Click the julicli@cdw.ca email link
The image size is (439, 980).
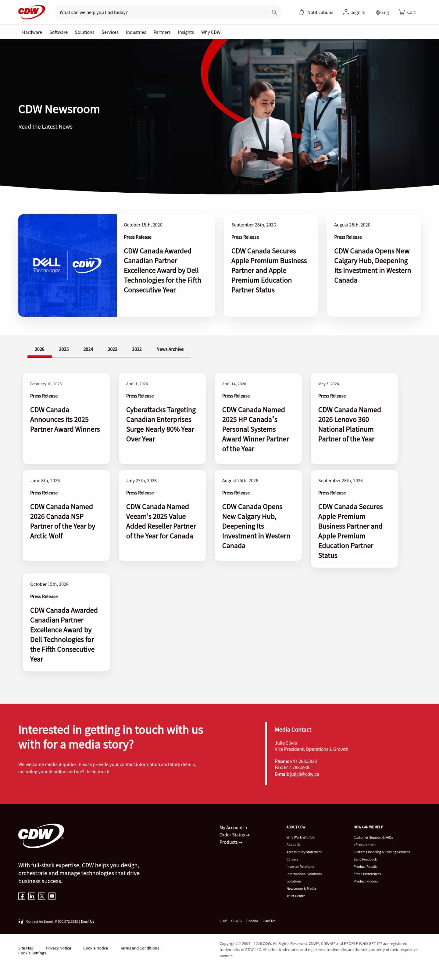point(304,774)
